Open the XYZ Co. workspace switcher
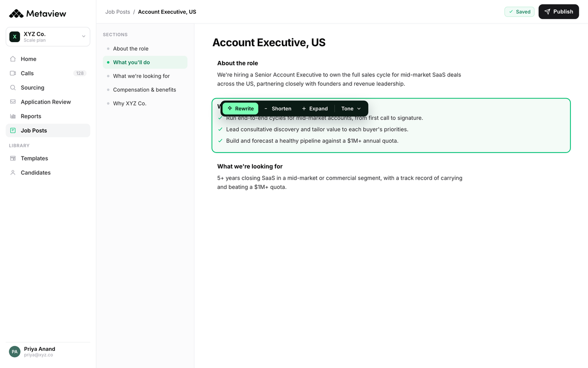Image resolution: width=588 pixels, height=368 pixels. 48,37
